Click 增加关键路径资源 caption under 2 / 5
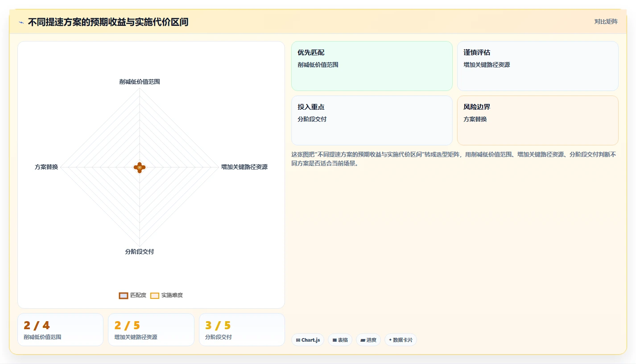The height and width of the screenshot is (364, 636). 136,337
